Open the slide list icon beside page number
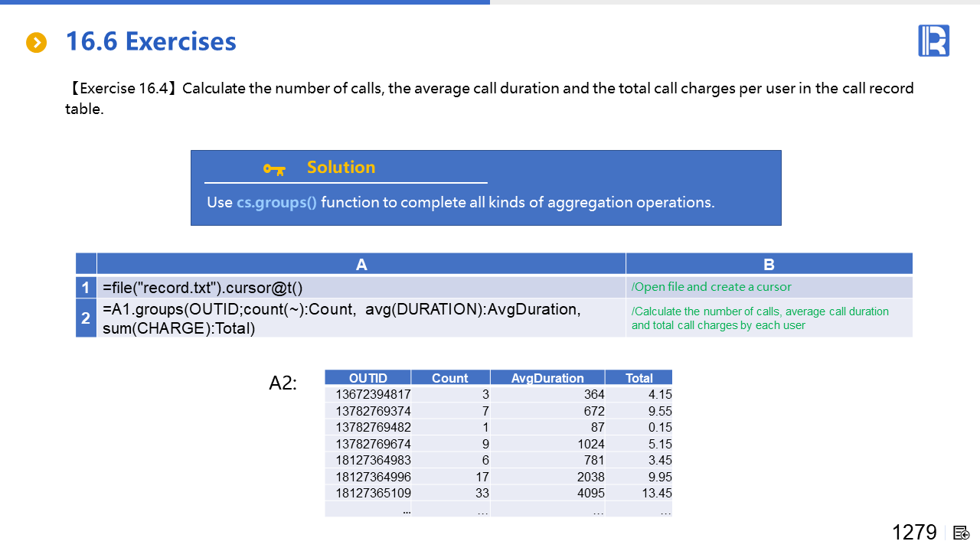The image size is (980, 551). click(962, 533)
